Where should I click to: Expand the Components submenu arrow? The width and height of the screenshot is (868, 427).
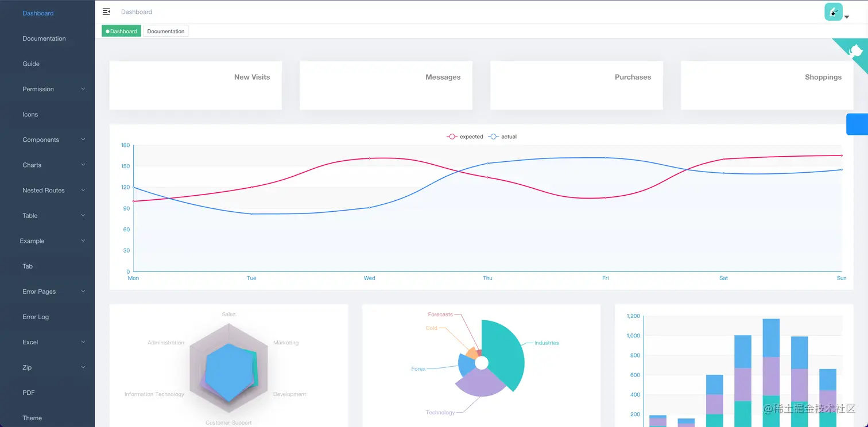(x=83, y=139)
